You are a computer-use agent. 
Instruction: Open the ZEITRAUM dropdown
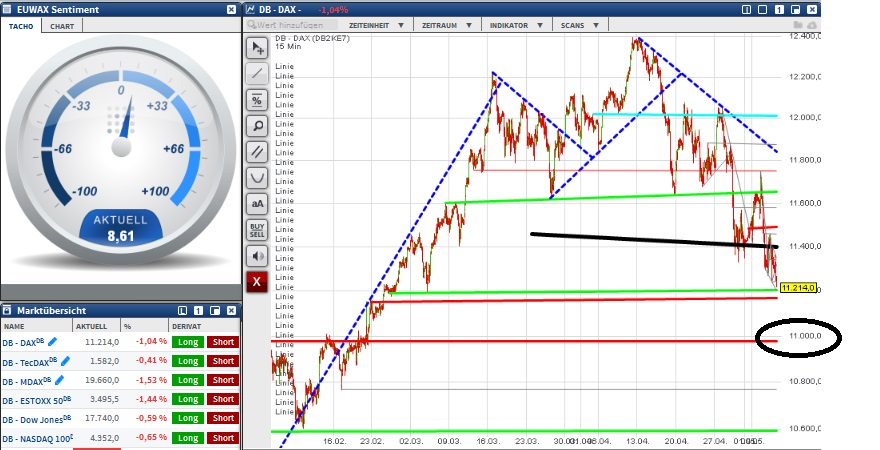point(447,25)
